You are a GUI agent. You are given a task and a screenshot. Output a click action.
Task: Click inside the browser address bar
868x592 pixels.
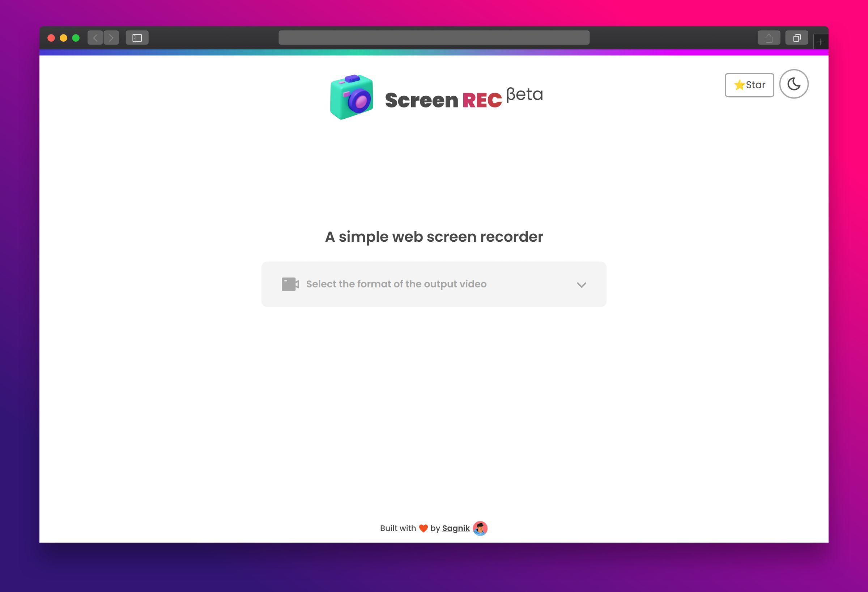(434, 37)
